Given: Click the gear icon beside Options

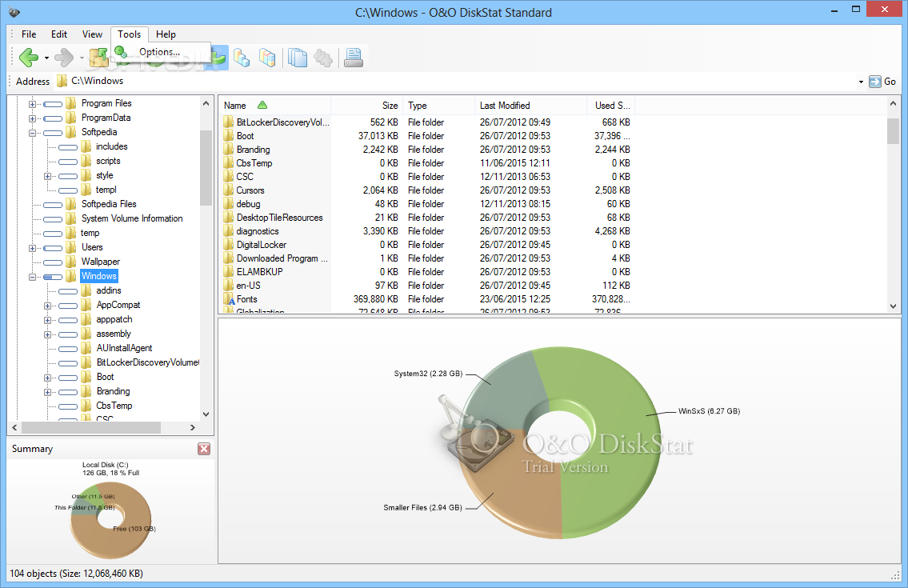Looking at the screenshot, I should (121, 52).
